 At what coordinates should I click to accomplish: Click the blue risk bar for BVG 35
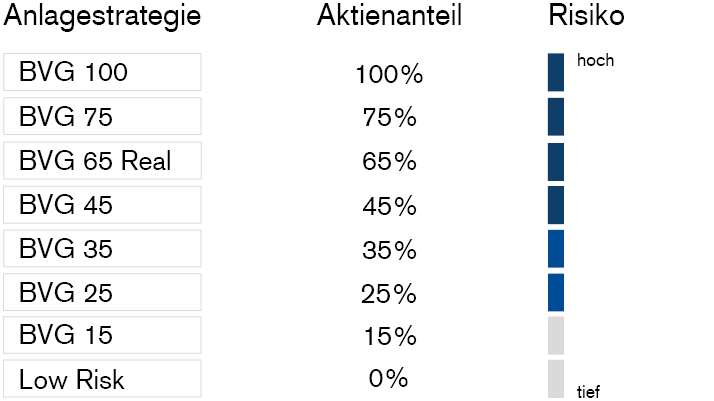556,248
